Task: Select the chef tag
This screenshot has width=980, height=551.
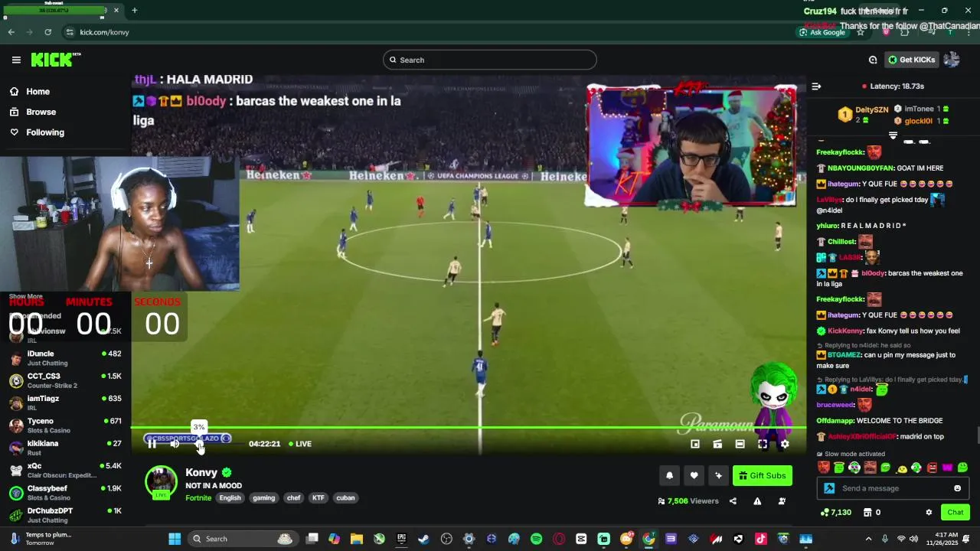Action: 293,498
